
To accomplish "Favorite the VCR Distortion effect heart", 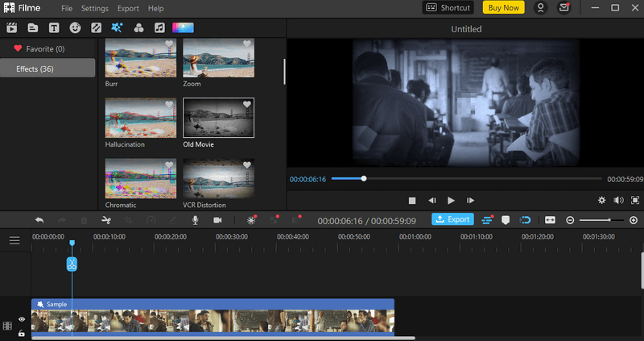I will pyautogui.click(x=246, y=165).
